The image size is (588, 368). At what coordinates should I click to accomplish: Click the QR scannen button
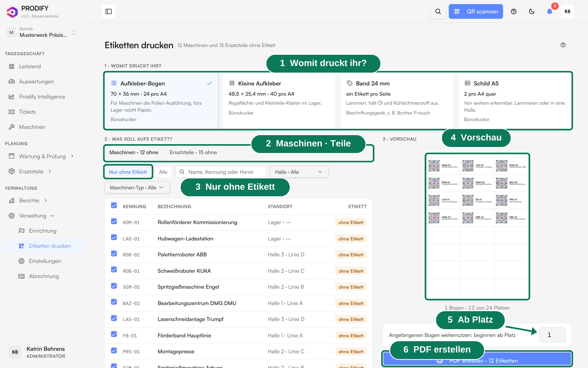coord(476,11)
